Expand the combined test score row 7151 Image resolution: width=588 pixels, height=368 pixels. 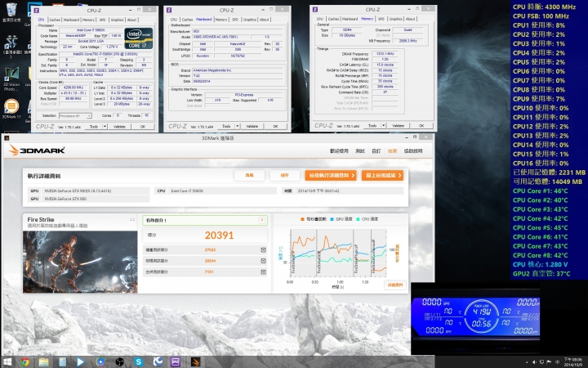[x=263, y=272]
